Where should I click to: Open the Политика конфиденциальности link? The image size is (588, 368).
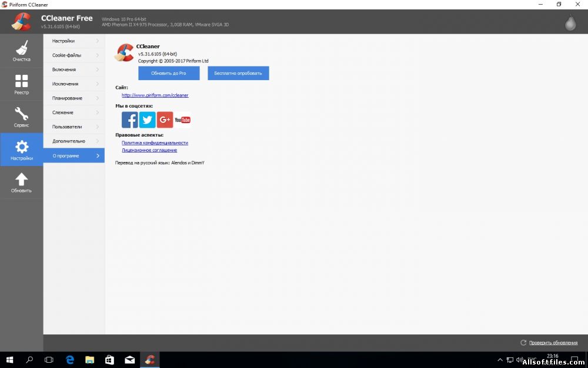(155, 142)
